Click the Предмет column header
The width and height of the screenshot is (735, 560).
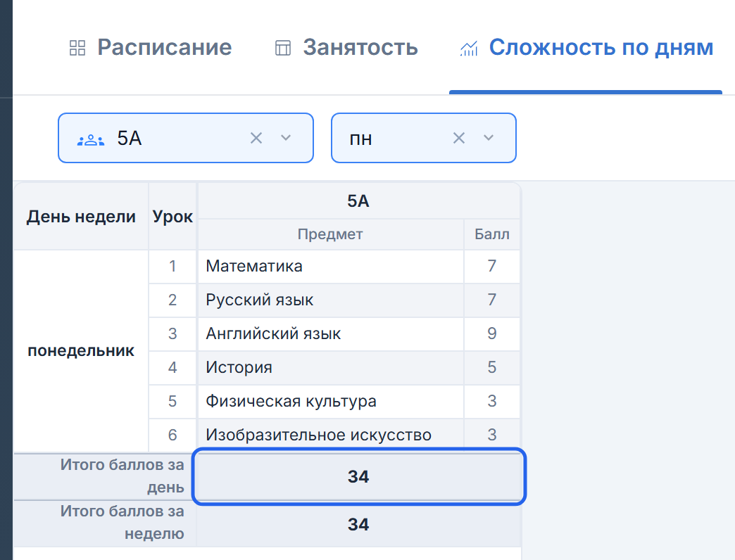coord(330,234)
